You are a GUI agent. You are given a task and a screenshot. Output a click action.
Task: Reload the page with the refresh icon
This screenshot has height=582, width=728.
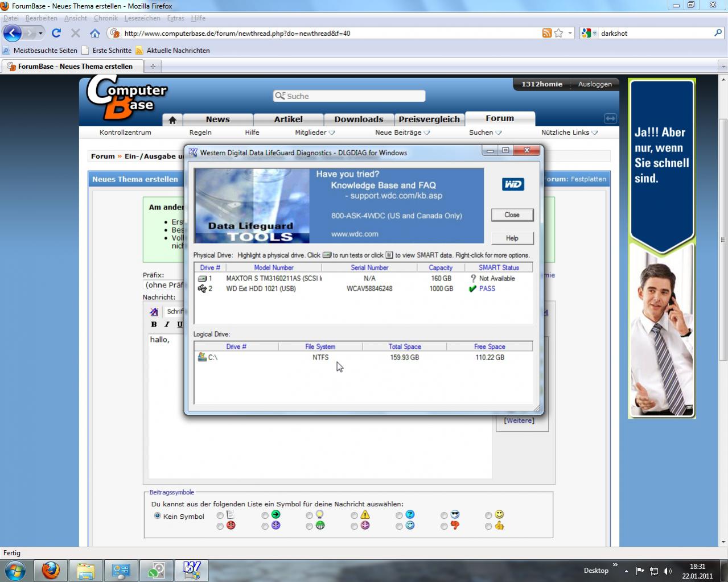[56, 33]
